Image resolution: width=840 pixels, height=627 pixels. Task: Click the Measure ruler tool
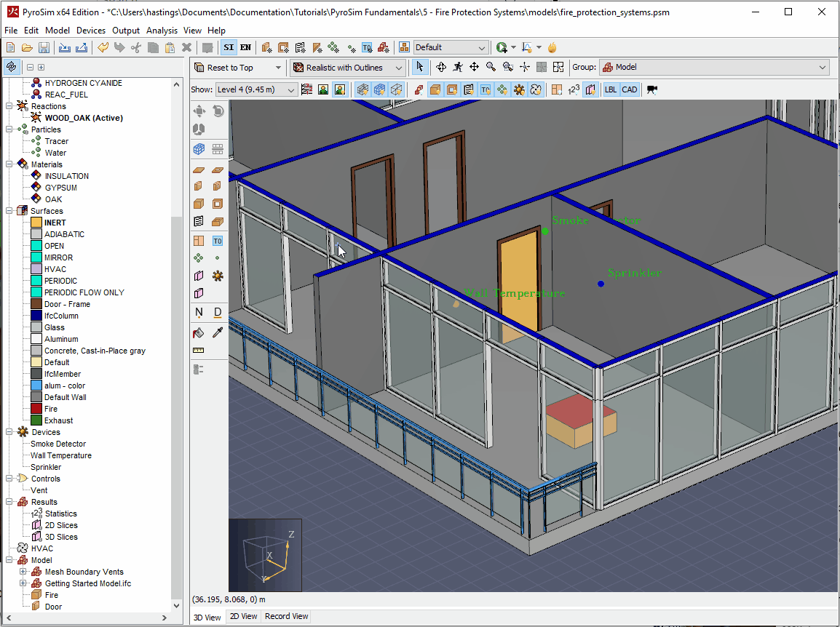pos(199,350)
